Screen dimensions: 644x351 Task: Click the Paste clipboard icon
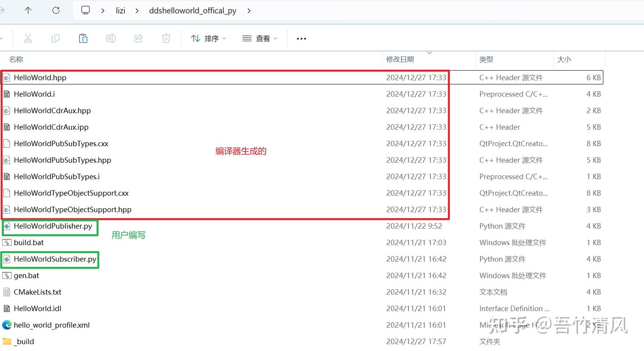coord(83,38)
